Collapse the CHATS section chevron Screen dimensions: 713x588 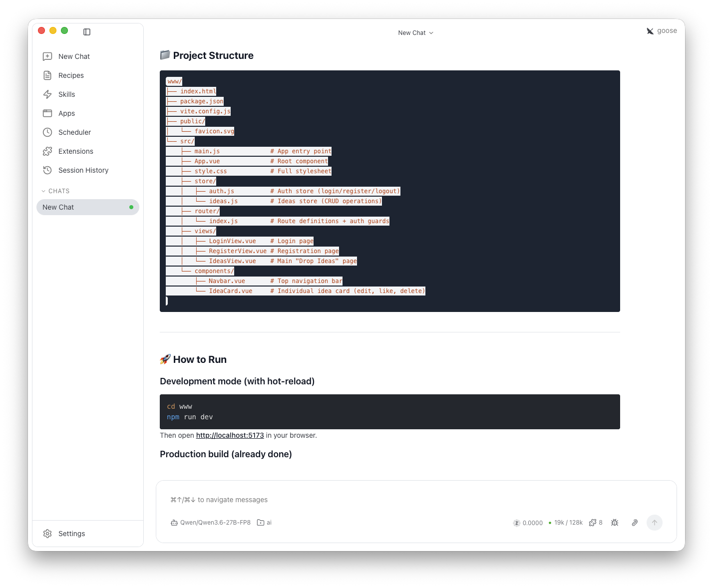43,191
